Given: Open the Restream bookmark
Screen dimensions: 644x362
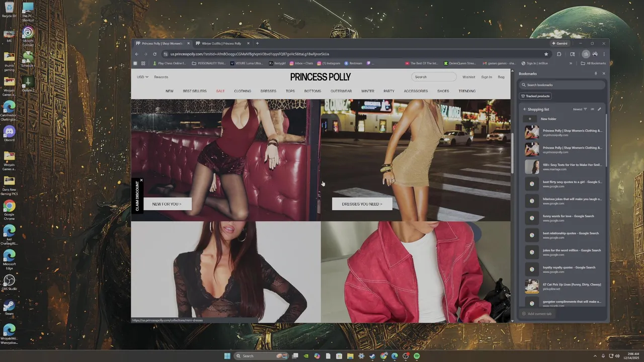Looking at the screenshot, I should pyautogui.click(x=353, y=63).
